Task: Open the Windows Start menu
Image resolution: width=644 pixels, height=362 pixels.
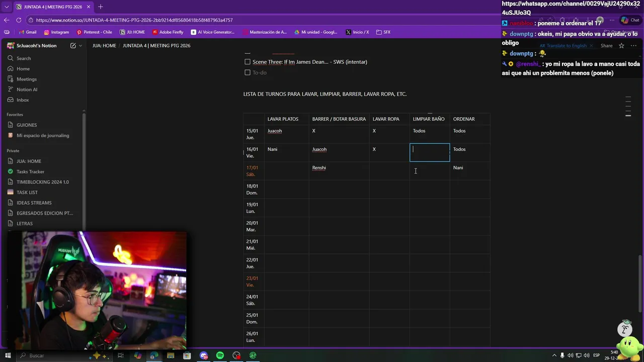Action: coord(8,355)
